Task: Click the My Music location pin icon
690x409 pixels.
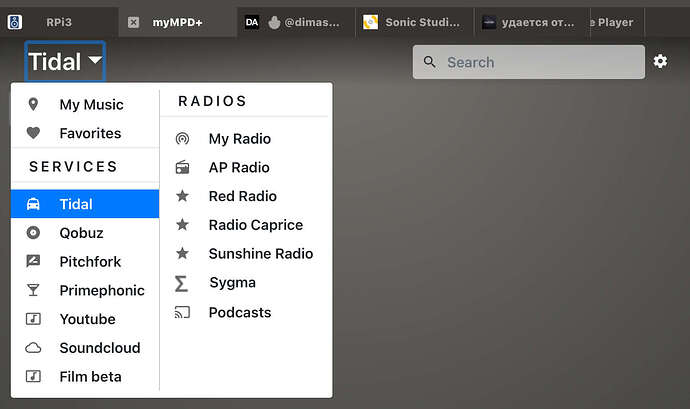Action: click(33, 104)
